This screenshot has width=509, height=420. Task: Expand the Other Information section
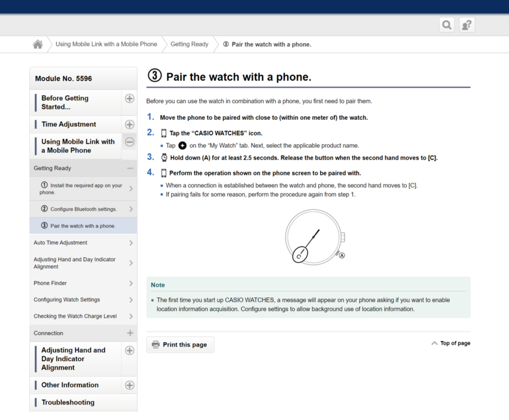point(129,385)
